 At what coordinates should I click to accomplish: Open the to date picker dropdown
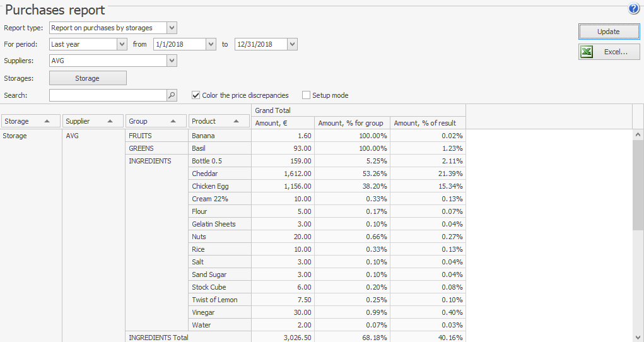291,44
